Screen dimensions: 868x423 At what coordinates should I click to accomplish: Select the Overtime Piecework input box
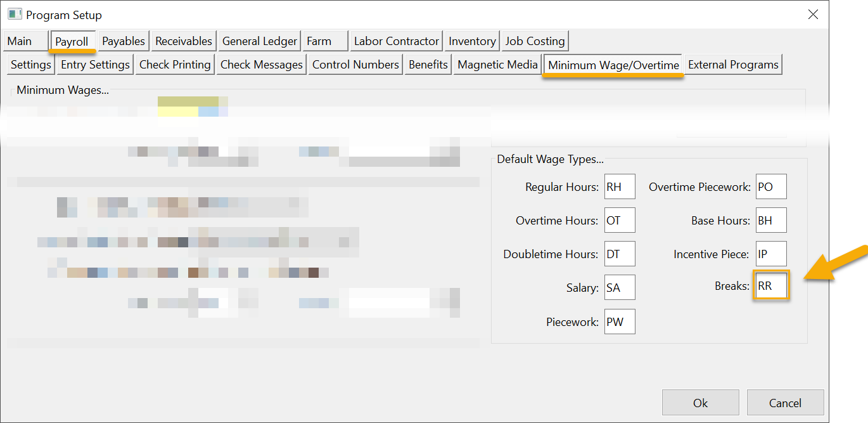(771, 187)
